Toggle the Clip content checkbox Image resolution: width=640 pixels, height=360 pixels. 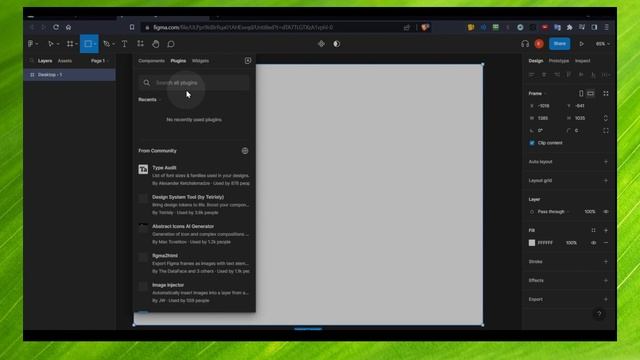coord(532,143)
